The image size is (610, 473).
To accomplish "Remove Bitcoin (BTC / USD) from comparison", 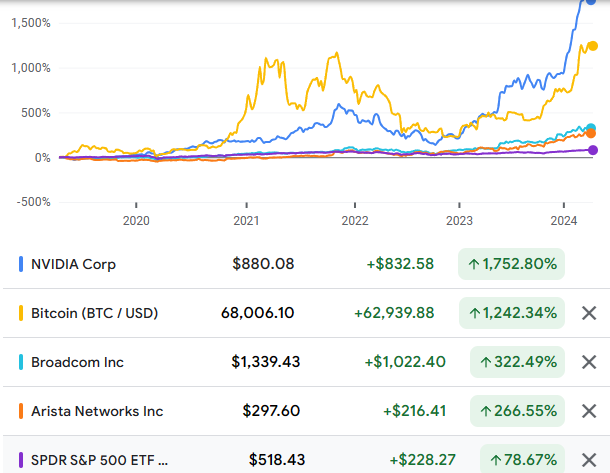I will tap(589, 313).
